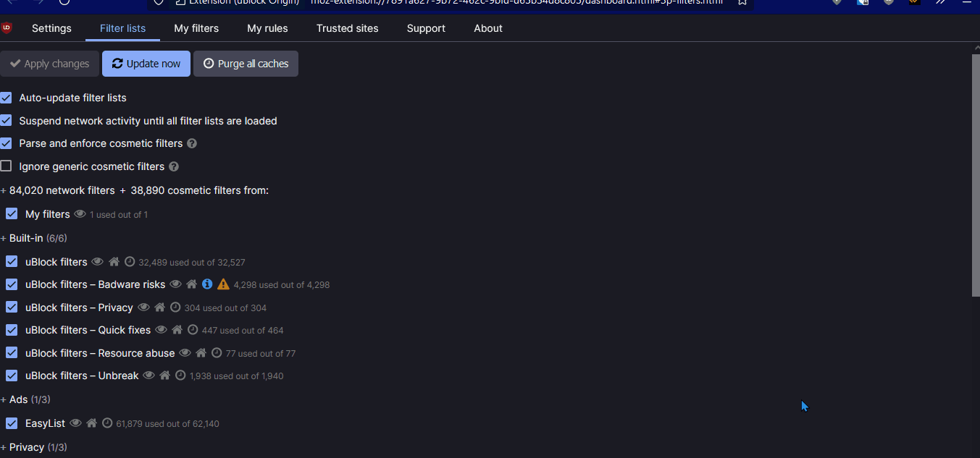Image resolution: width=980 pixels, height=458 pixels.
Task: Click the info icon on Badware risks list
Action: pos(207,284)
